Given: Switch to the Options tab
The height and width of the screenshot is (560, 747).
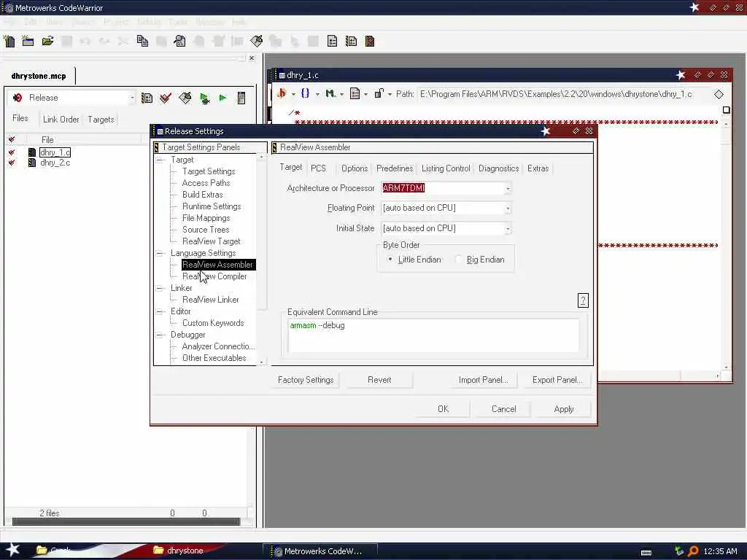Looking at the screenshot, I should [355, 168].
